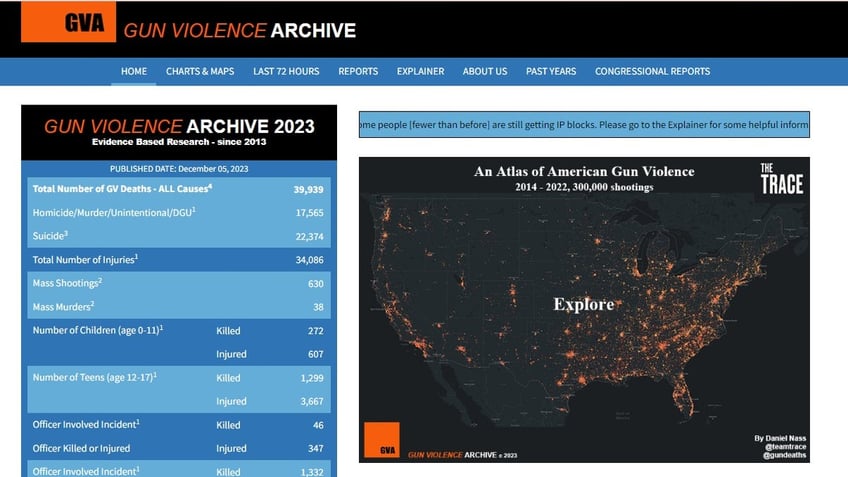Image resolution: width=848 pixels, height=477 pixels.
Task: Click the Gun Violence Archive 2023 panel header
Action: [x=179, y=132]
